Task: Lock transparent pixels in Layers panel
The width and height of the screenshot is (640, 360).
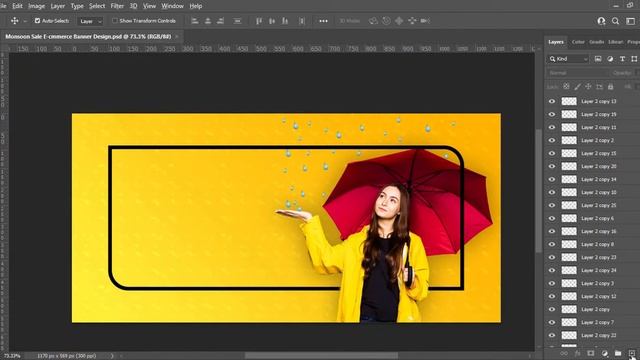Action: (x=567, y=87)
